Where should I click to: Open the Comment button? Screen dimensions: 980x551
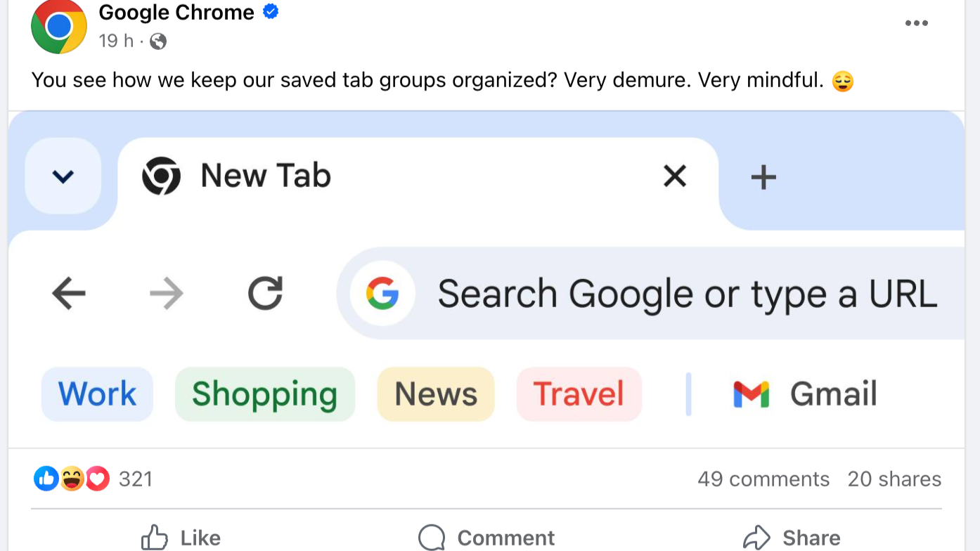coord(486,538)
